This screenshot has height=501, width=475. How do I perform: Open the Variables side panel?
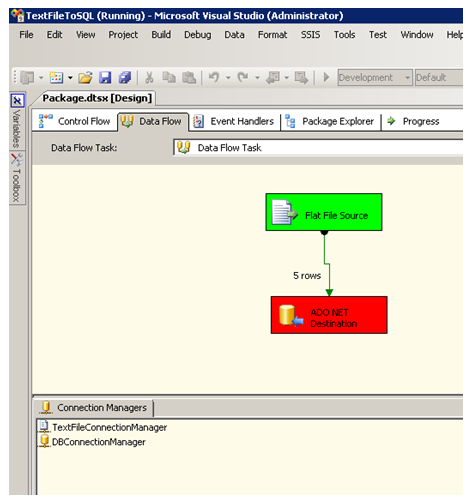(17, 122)
